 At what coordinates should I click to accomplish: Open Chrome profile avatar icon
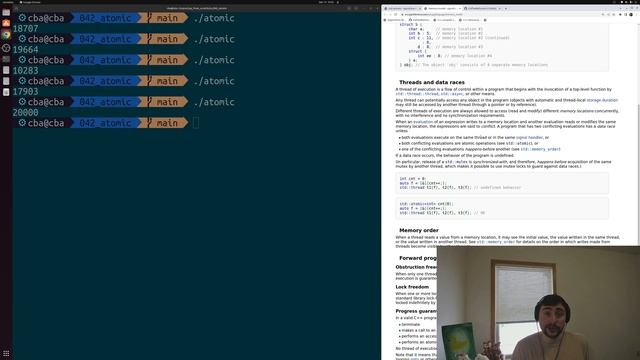631,14
